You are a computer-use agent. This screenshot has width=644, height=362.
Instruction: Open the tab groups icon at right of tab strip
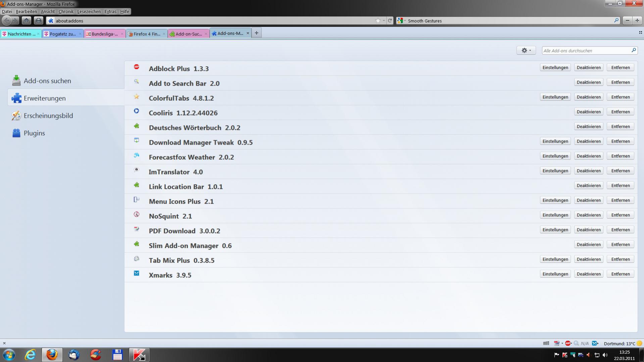(x=640, y=33)
